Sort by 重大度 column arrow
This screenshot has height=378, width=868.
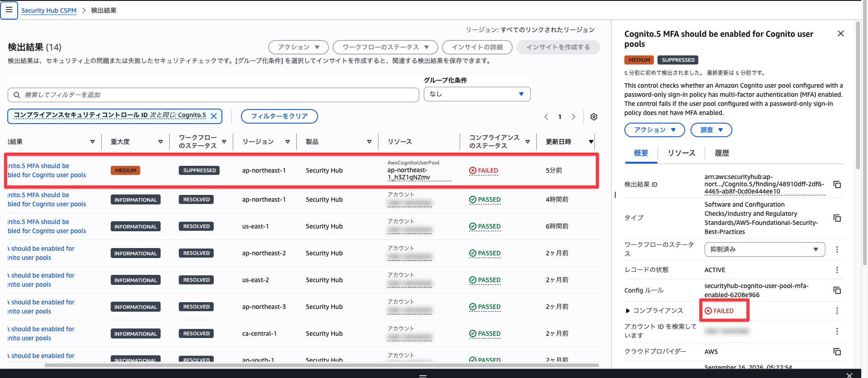[x=161, y=142]
